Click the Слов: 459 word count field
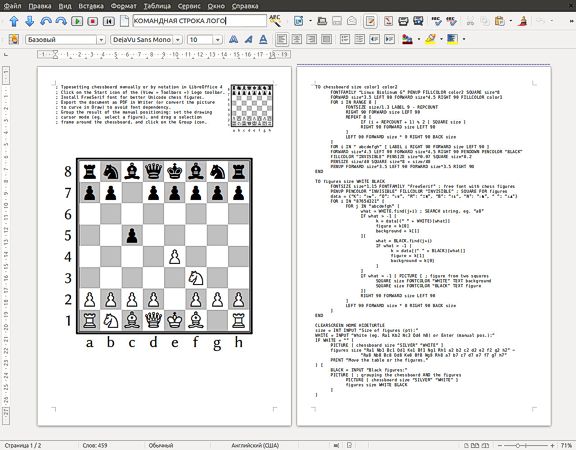Screen dimensions: 576x450 point(95,445)
